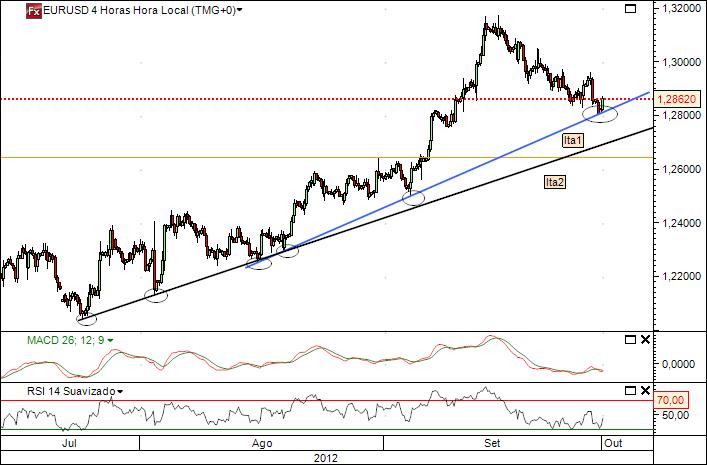
Task: Select the lta1 trendline label
Action: (573, 141)
